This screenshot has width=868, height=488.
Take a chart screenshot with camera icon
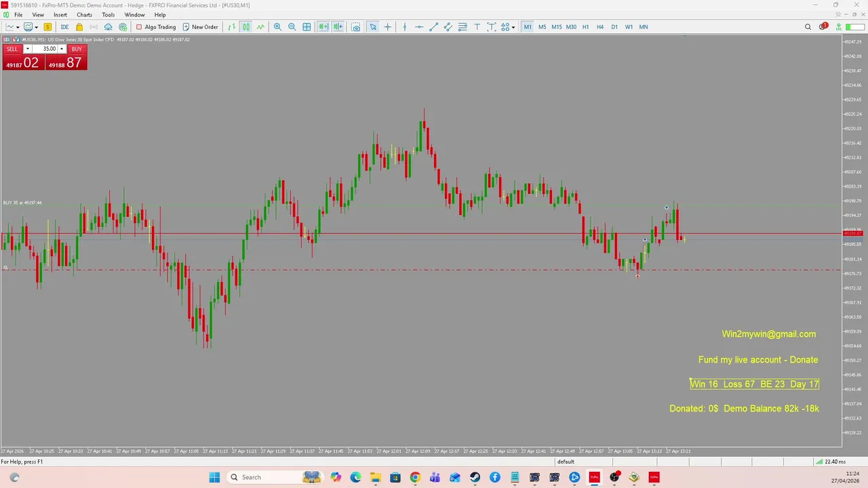355,27
